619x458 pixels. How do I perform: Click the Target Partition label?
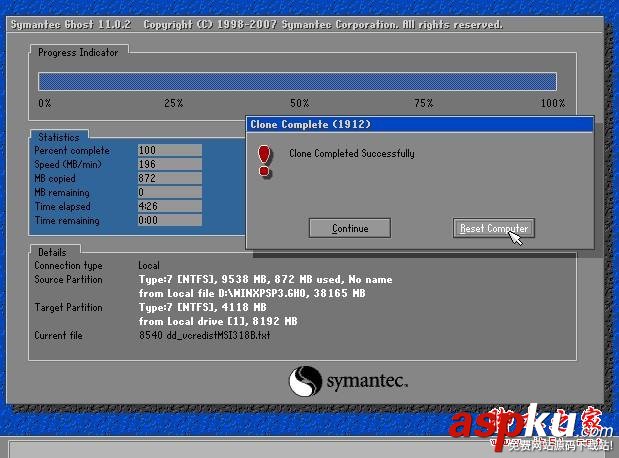[x=68, y=307]
